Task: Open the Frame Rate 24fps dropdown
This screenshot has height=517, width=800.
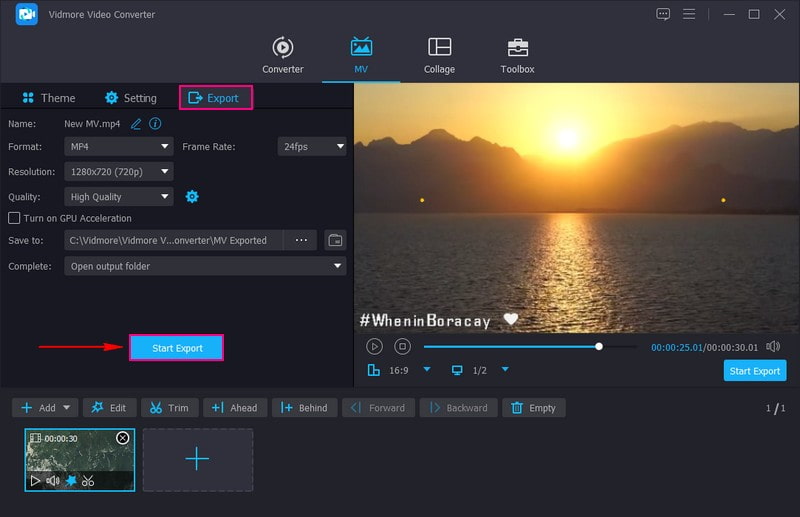Action: click(x=311, y=146)
